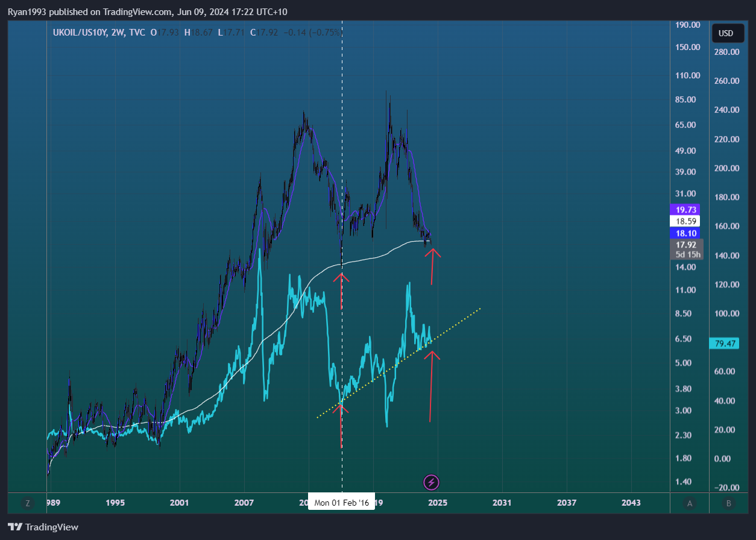Click the 280.00 value on the right scale
The image size is (756, 540).
[x=726, y=52]
